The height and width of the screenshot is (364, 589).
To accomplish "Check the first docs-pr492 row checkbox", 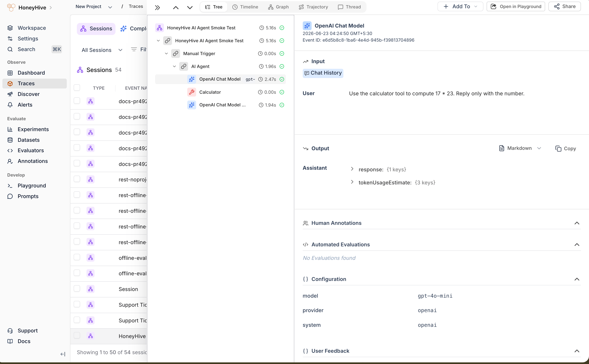I will click(77, 101).
